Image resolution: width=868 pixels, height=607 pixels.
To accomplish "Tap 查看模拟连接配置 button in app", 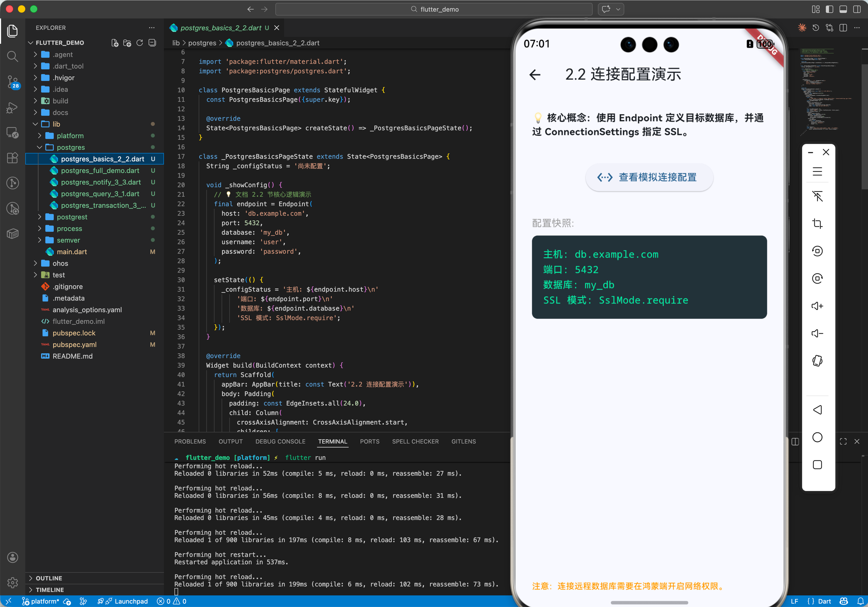I will tap(649, 177).
